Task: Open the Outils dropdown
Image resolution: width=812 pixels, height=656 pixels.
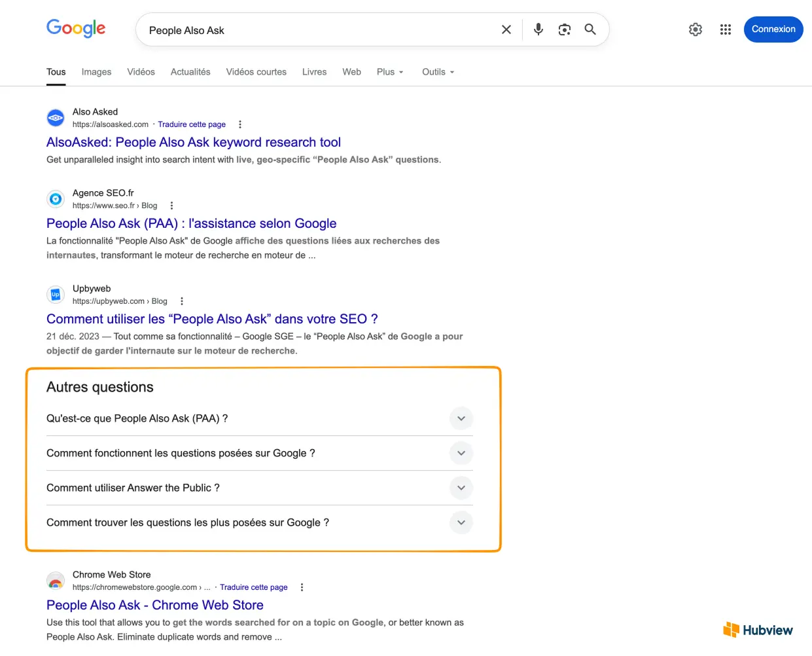Action: click(x=438, y=72)
